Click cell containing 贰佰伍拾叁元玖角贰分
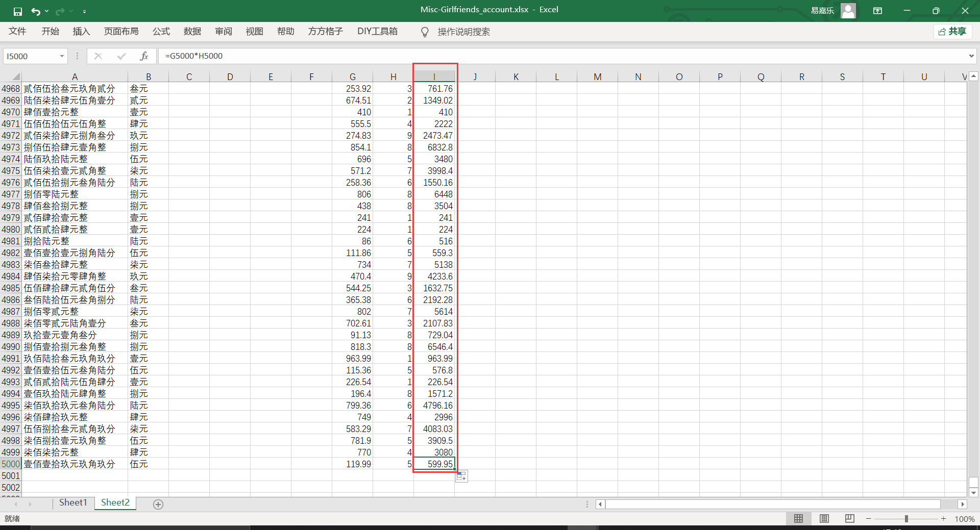Screen dimensions: 980x530 point(75,89)
